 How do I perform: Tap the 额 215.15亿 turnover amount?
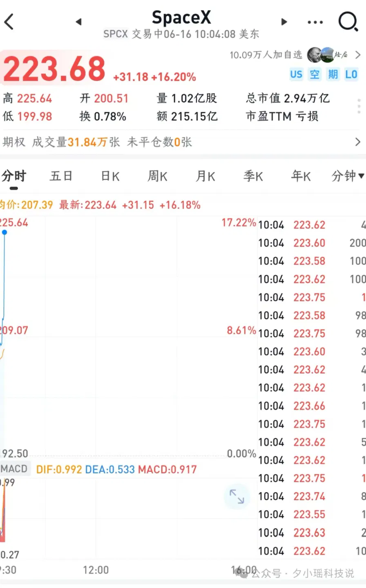[187, 116]
